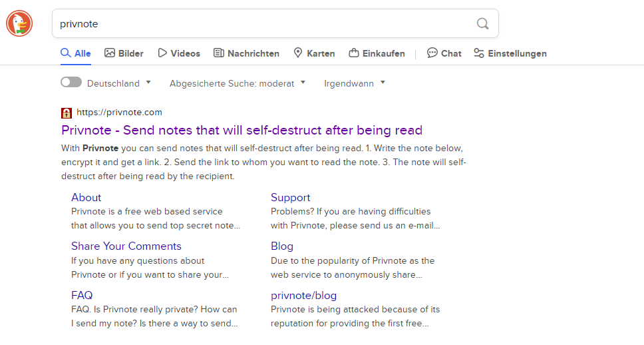The height and width of the screenshot is (345, 644).
Task: Click the Chat speech bubble icon
Action: point(432,53)
